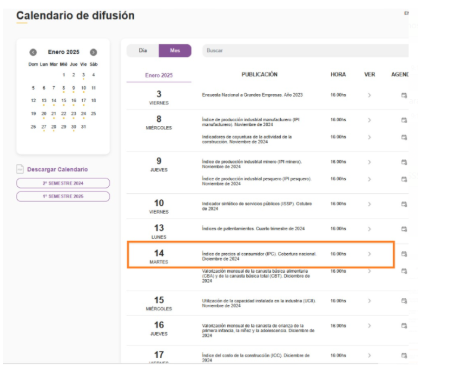Click Índices de patentamientos publication text
The height and width of the screenshot is (376, 449).
253,229
